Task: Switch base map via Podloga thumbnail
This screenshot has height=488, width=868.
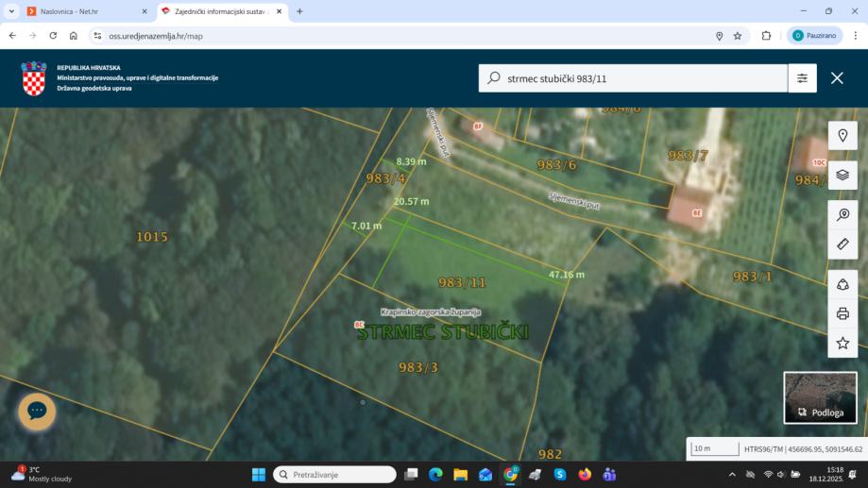Action: tap(821, 397)
